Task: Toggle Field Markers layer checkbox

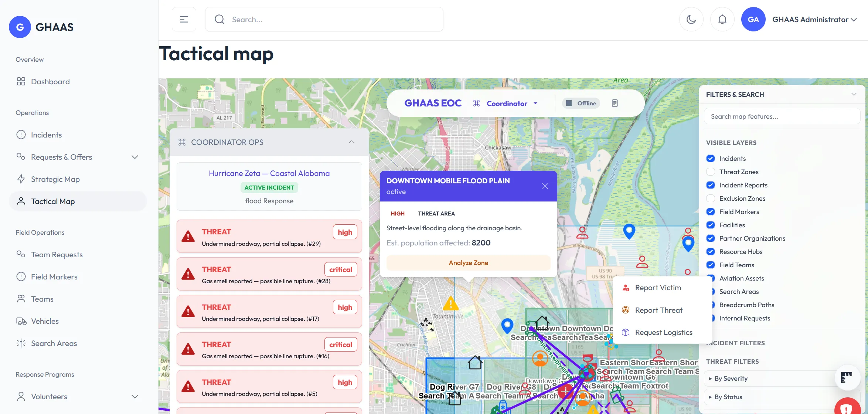Action: point(710,212)
